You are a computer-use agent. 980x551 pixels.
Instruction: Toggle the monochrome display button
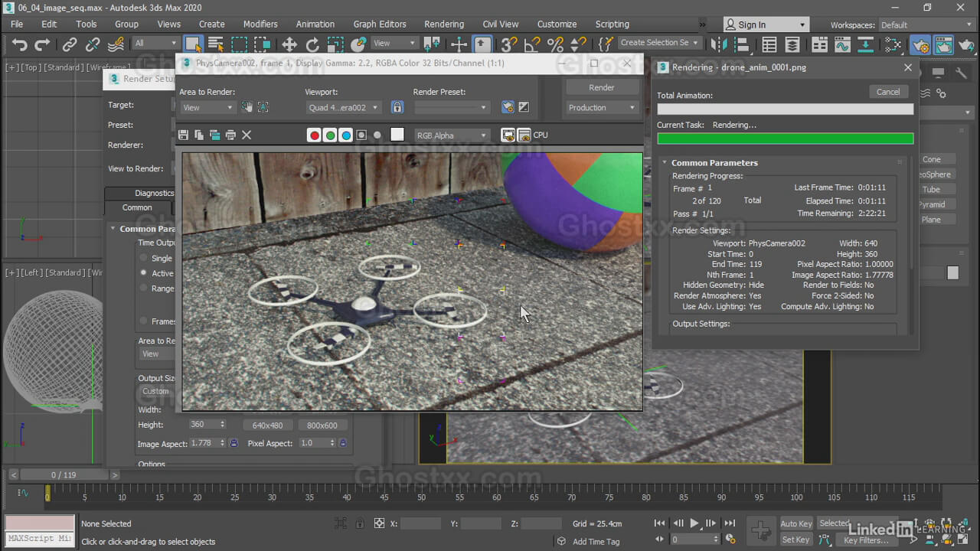[377, 135]
